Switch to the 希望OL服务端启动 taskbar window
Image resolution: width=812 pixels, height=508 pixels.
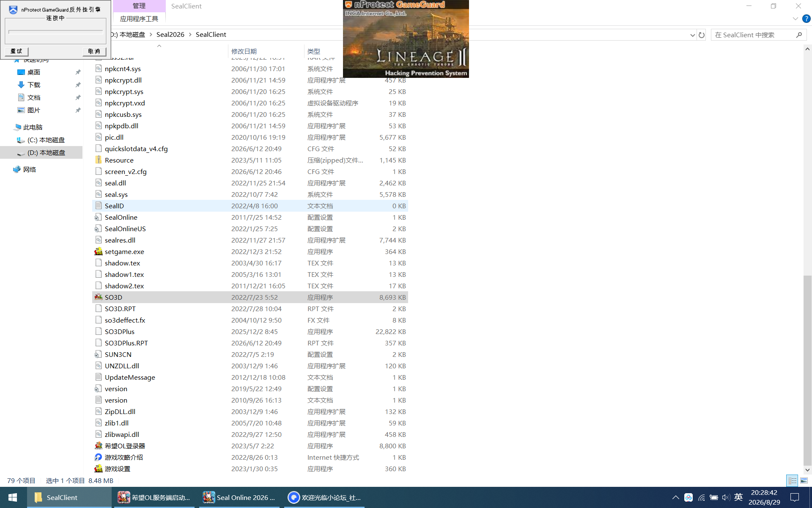pos(154,497)
